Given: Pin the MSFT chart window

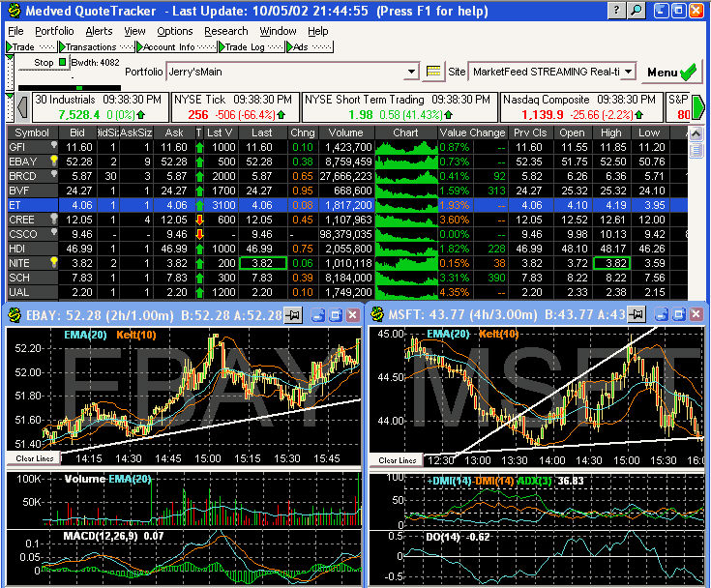Looking at the screenshot, I should pos(636,314).
